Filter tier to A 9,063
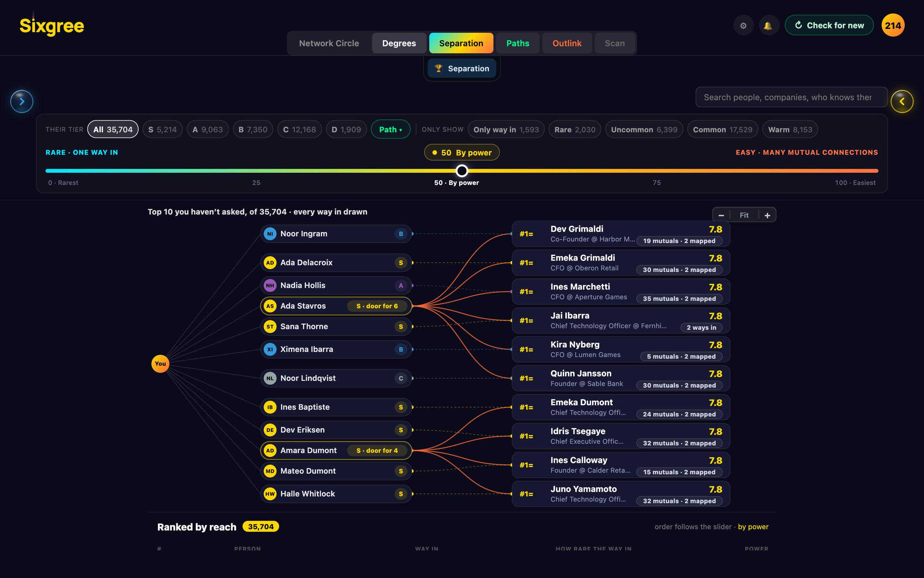924x578 pixels. 208,129
